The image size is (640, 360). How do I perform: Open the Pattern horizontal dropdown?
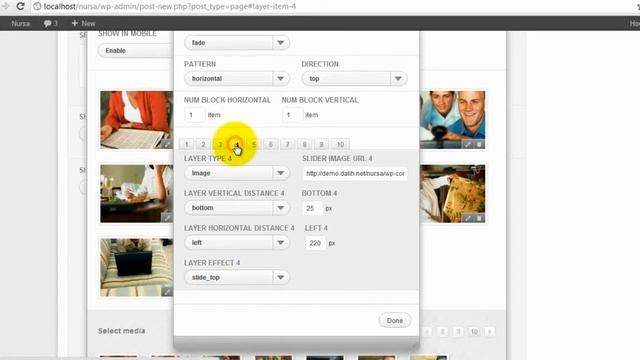[x=237, y=78]
